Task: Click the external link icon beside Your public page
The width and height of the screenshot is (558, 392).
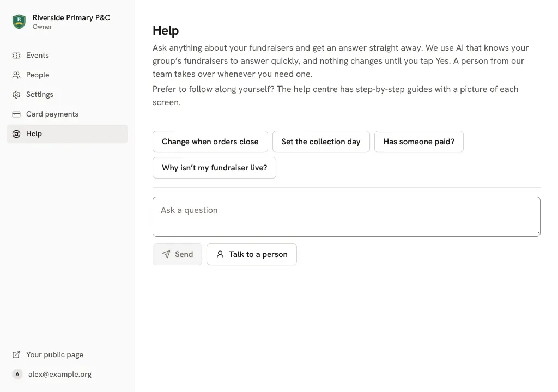Action: [16, 354]
